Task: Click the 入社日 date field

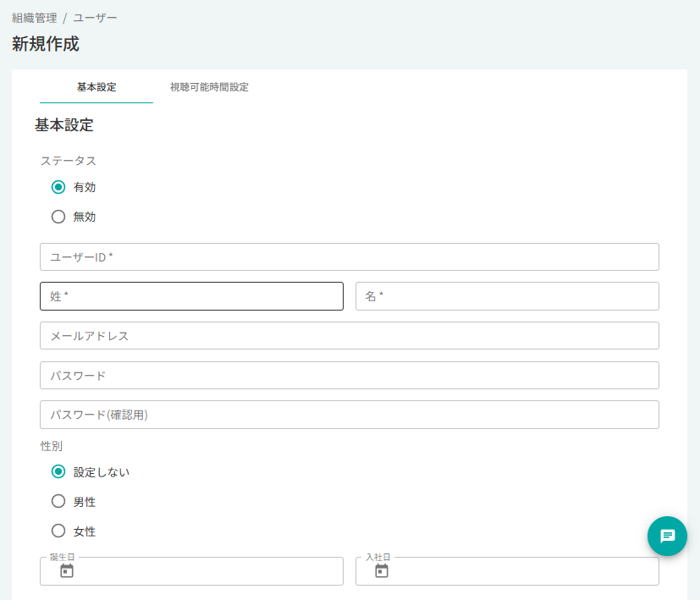Action: pyautogui.click(x=507, y=570)
